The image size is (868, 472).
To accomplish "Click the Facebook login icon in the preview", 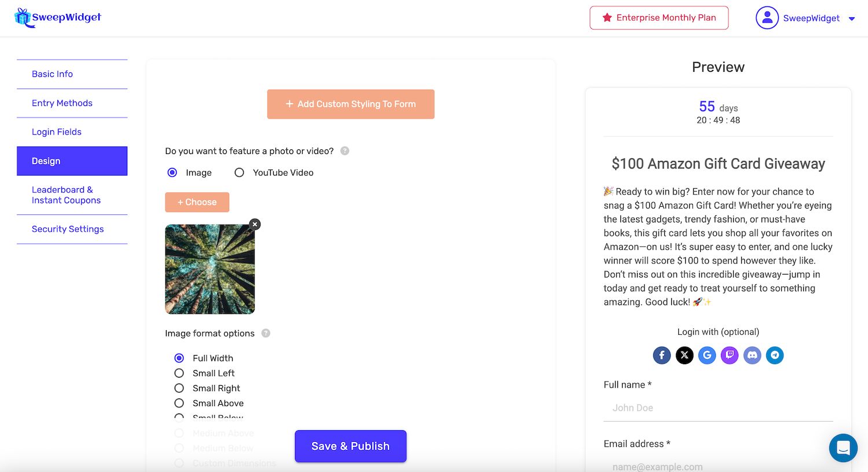I will pyautogui.click(x=661, y=355).
